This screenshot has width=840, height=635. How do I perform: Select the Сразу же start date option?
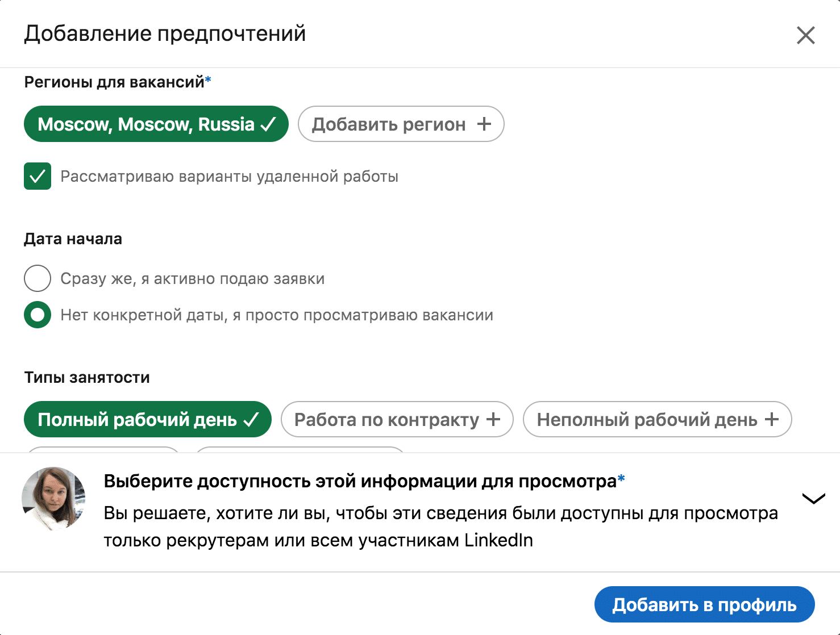[x=38, y=279]
